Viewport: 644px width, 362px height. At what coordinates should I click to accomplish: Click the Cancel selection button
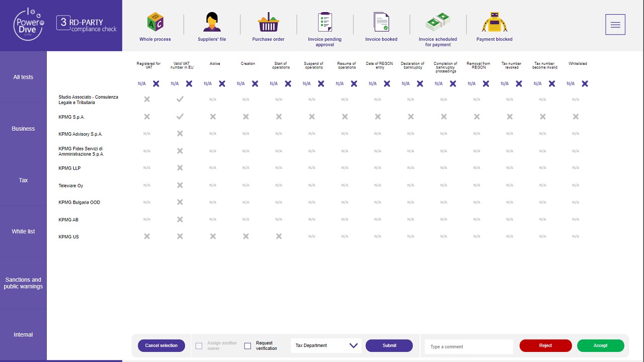pos(162,345)
